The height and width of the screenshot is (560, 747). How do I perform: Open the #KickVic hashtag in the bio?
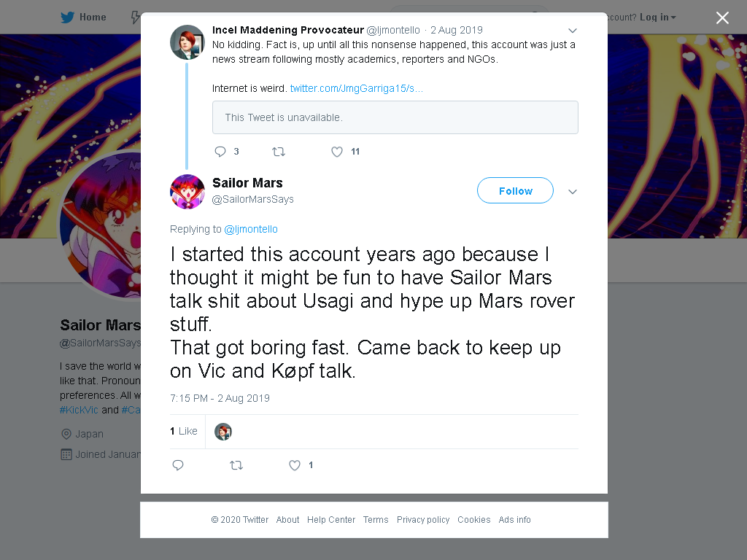click(x=79, y=410)
